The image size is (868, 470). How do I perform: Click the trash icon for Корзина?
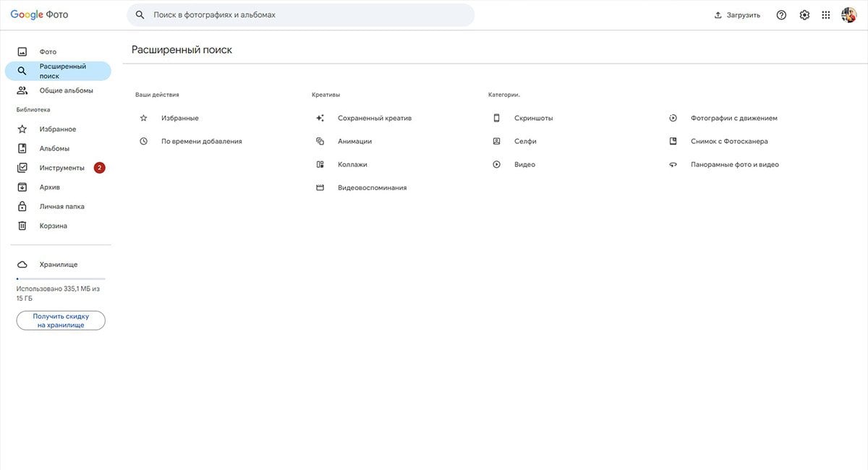click(x=22, y=226)
